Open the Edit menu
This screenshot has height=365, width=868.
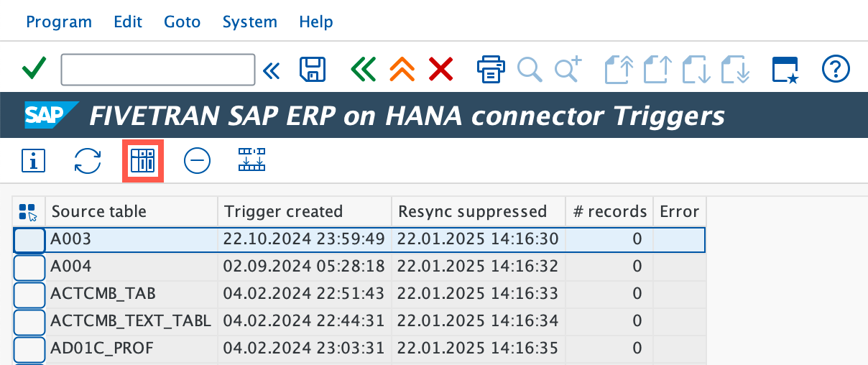point(128,22)
